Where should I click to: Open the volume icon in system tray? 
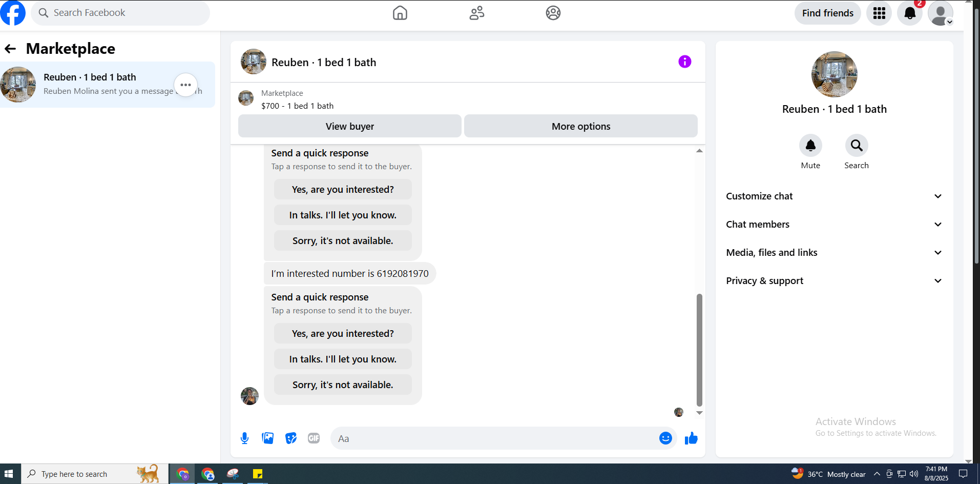(914, 474)
